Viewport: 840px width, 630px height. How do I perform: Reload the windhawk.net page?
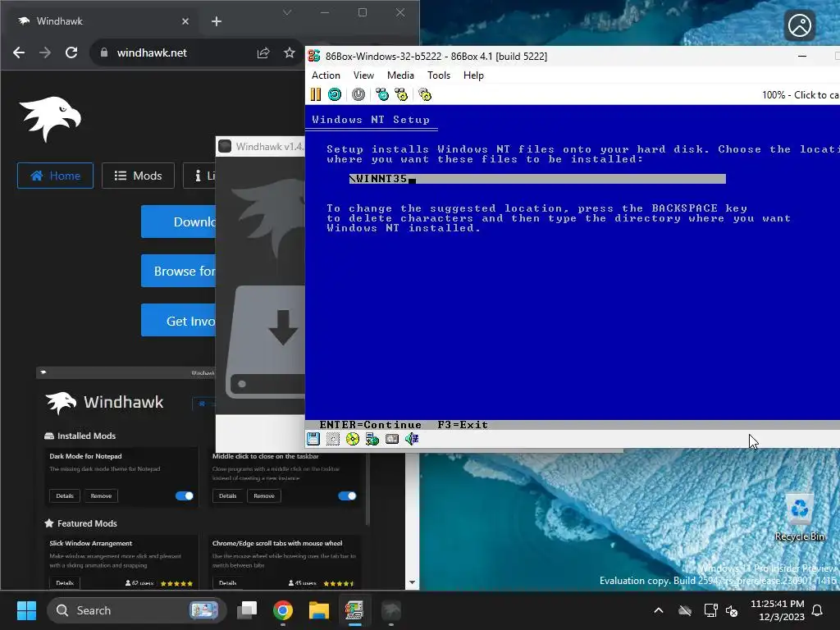pyautogui.click(x=71, y=52)
